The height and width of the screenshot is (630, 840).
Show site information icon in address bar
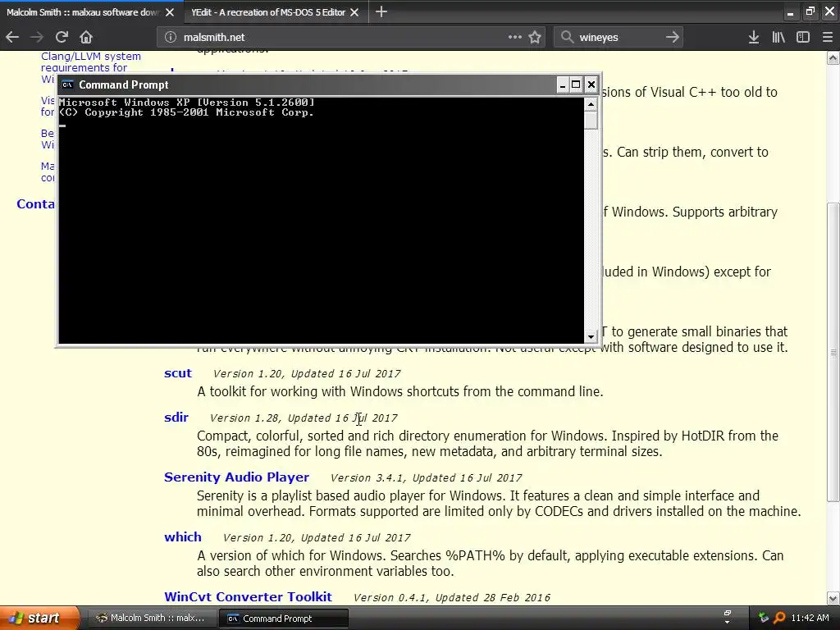(x=171, y=37)
